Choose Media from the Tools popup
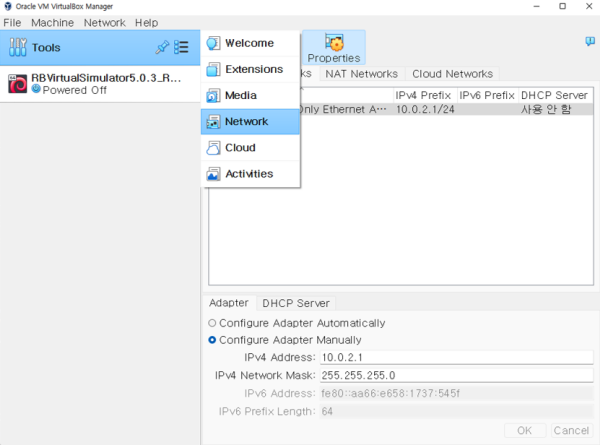The image size is (600, 445). tap(250, 96)
